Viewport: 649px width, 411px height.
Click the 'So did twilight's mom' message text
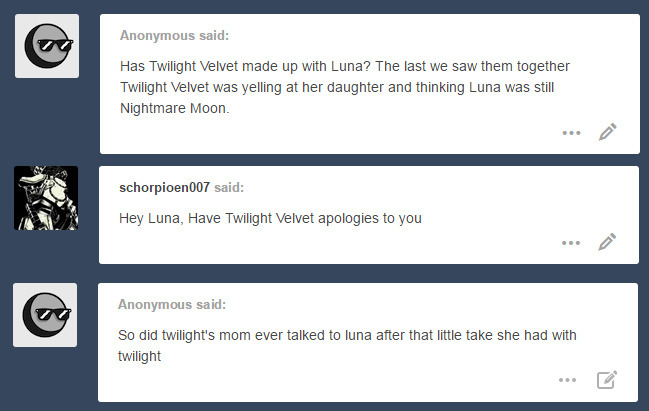[x=347, y=346]
